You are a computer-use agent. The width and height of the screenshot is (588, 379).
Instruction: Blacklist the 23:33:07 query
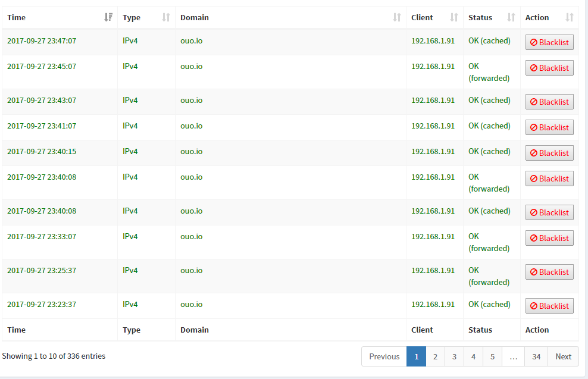(x=549, y=238)
